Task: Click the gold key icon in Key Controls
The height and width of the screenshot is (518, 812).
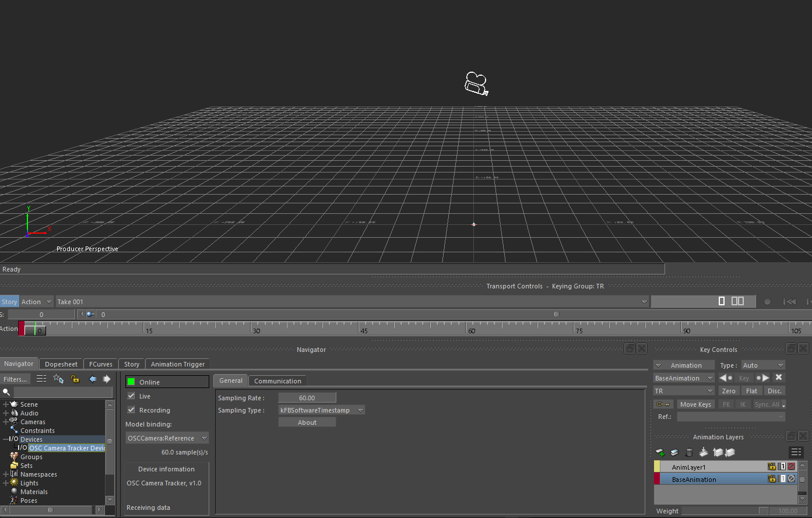Action: coord(663,404)
